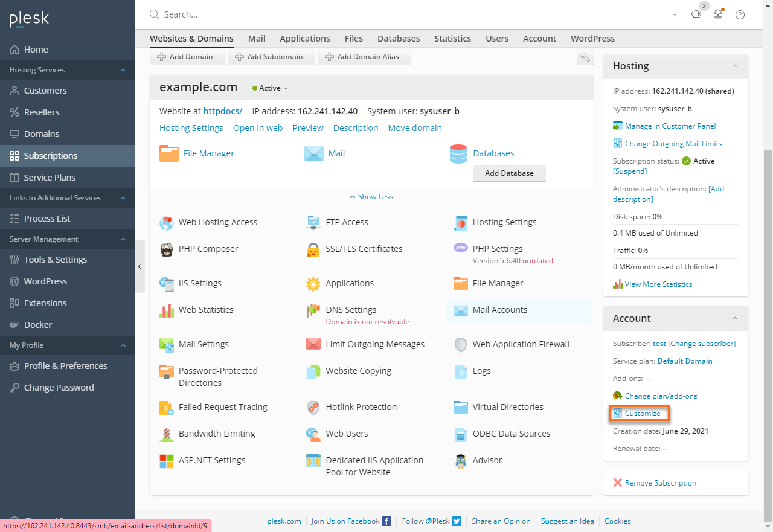Switch to the Databases tab

[x=399, y=38]
